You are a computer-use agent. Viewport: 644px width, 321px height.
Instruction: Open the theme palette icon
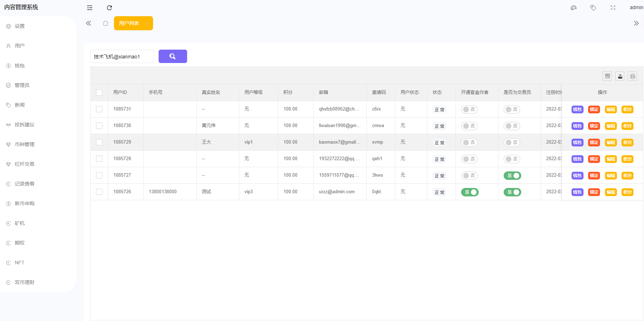(574, 8)
